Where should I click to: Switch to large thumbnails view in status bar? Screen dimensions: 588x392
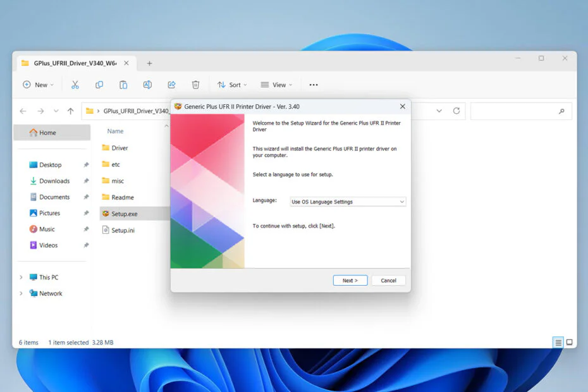(569, 342)
